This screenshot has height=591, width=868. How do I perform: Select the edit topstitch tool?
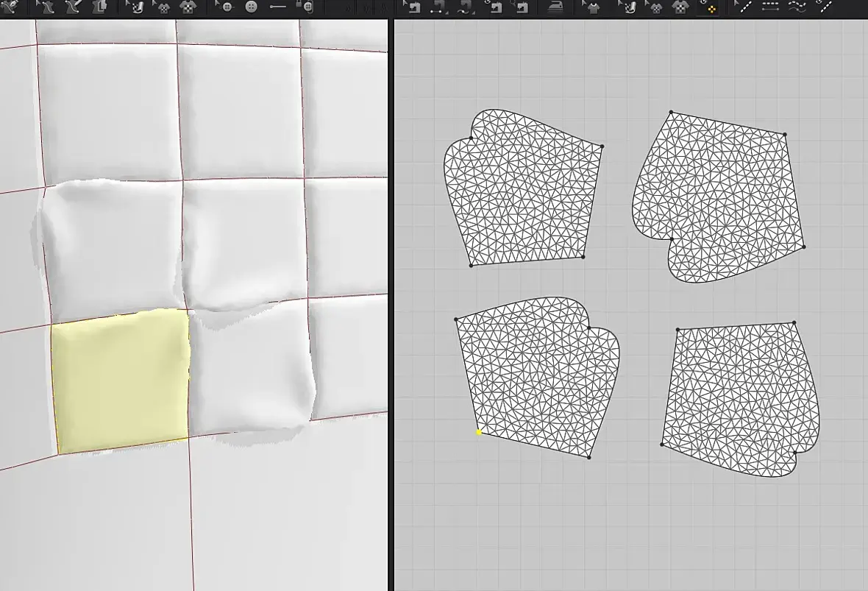point(744,7)
